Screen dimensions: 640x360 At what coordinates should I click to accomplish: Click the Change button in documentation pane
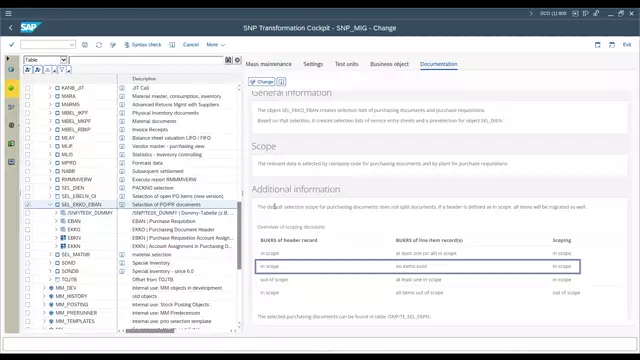click(261, 82)
